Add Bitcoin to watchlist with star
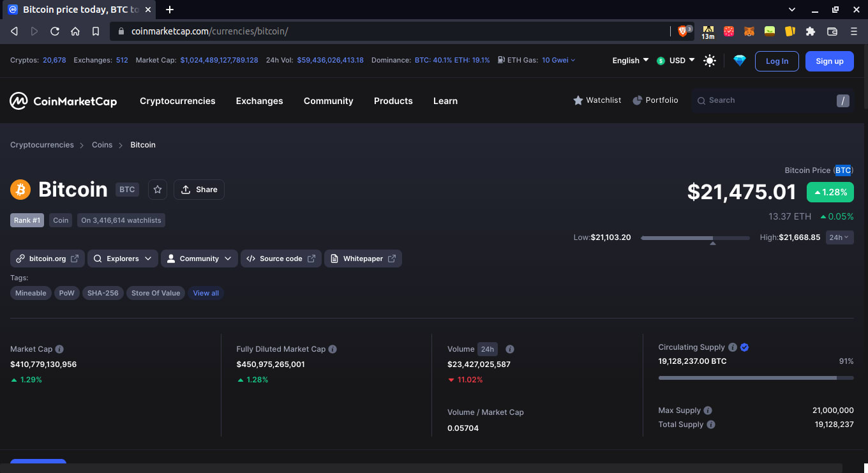The height and width of the screenshot is (473, 868). click(158, 190)
